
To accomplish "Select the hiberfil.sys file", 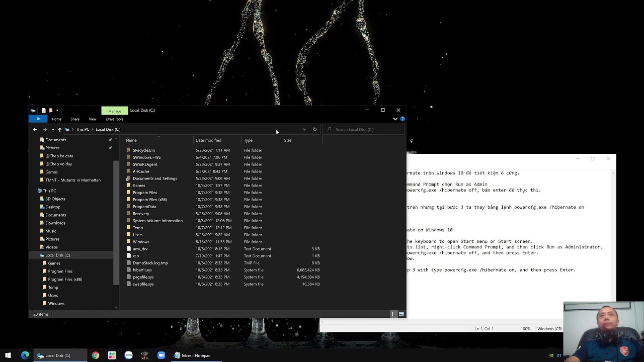I will (x=142, y=270).
